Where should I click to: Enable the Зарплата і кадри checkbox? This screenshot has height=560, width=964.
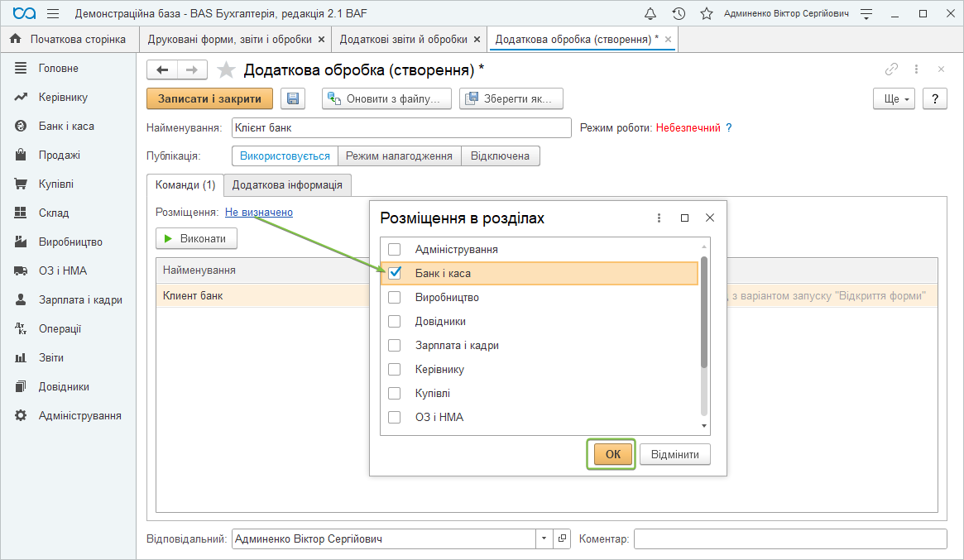pyautogui.click(x=395, y=346)
